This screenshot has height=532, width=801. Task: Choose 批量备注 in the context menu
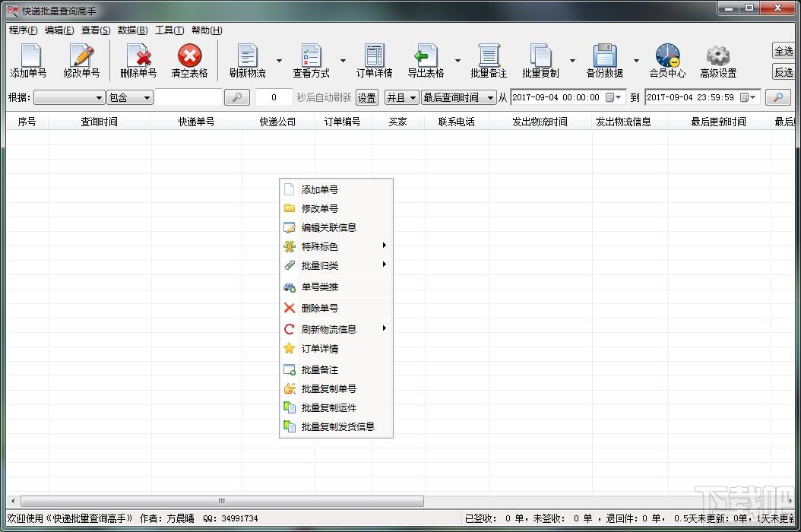click(336, 369)
